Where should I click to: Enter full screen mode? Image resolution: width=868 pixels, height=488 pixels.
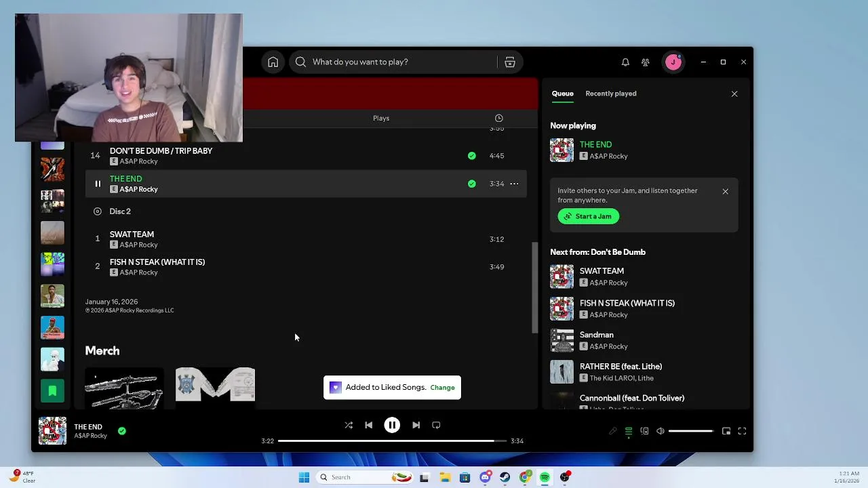coord(742,431)
